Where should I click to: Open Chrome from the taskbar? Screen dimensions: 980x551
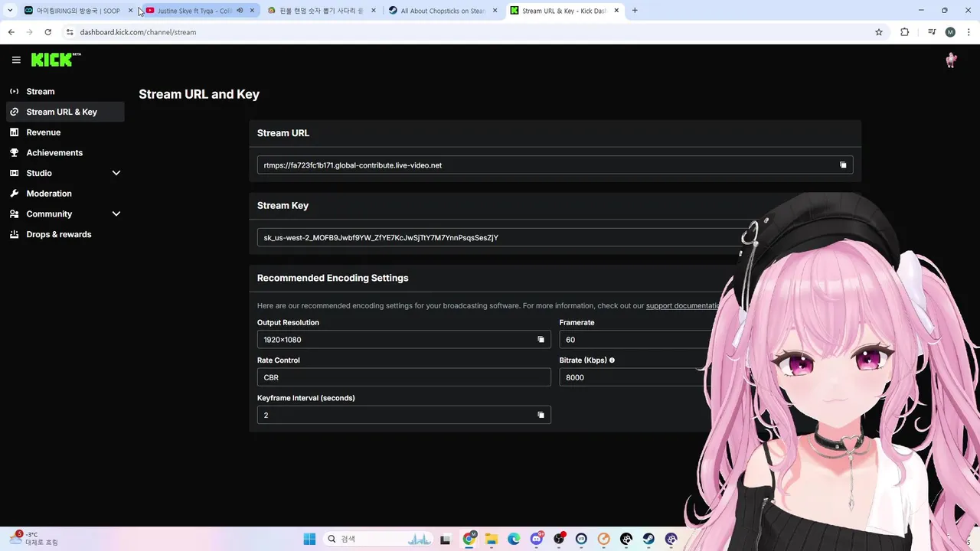469,539
